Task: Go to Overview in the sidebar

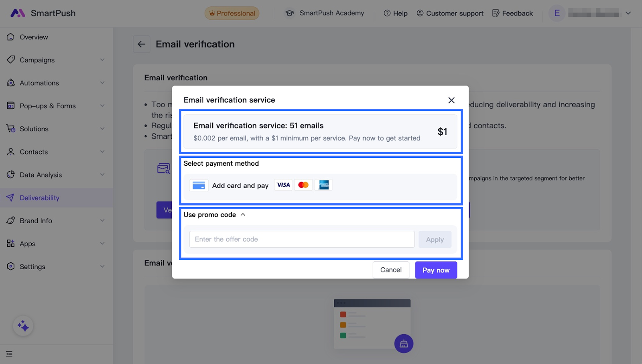Action: [34, 37]
